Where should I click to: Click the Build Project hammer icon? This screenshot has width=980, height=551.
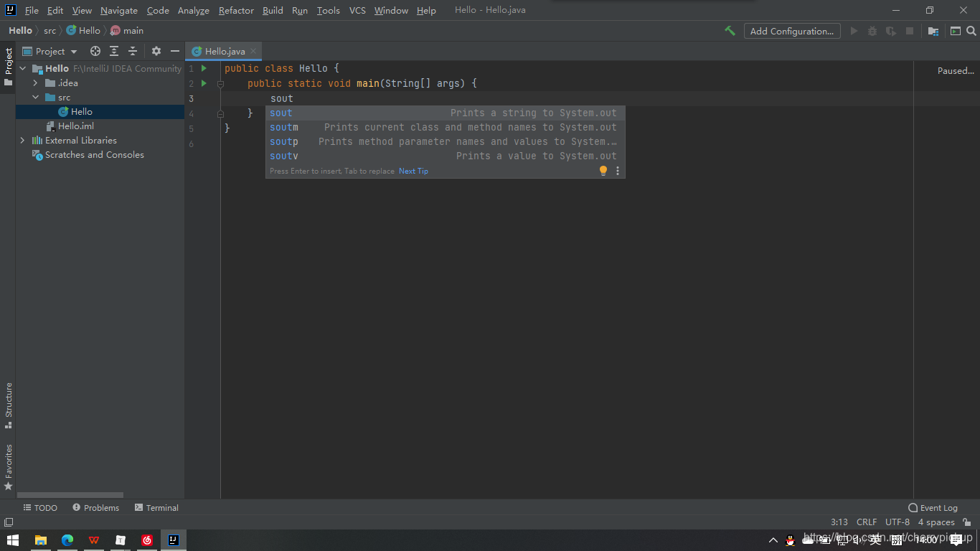pyautogui.click(x=730, y=31)
